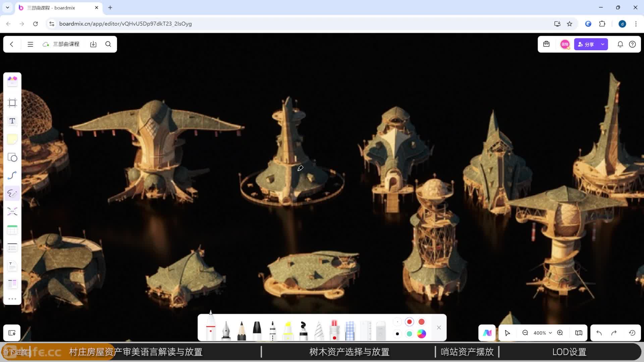Select the ballpoint pen in the drawing toolbar
The width and height of the screenshot is (644, 362).
211,326
